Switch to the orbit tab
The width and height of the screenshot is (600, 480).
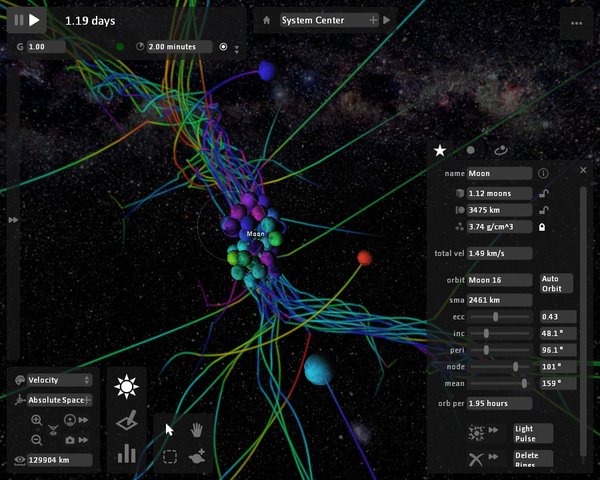[x=501, y=150]
